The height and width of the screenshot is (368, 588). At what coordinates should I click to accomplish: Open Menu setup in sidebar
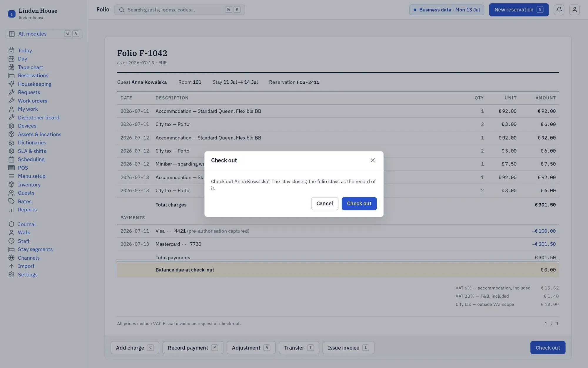pos(32,176)
